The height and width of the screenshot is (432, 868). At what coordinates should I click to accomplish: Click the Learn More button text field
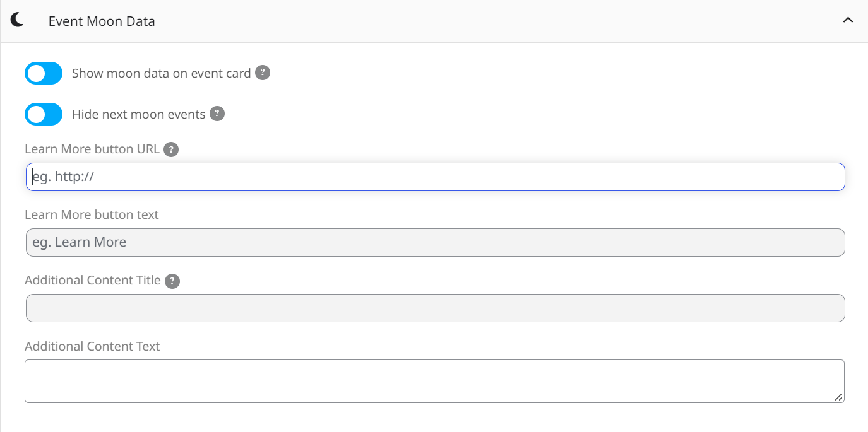pyautogui.click(x=436, y=243)
